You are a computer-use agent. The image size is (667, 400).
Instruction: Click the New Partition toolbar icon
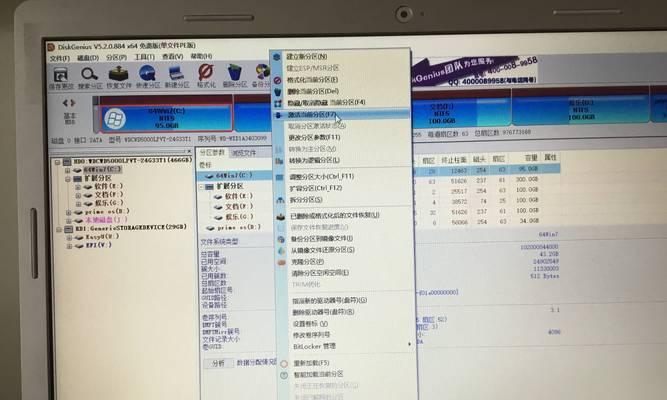tap(176, 73)
